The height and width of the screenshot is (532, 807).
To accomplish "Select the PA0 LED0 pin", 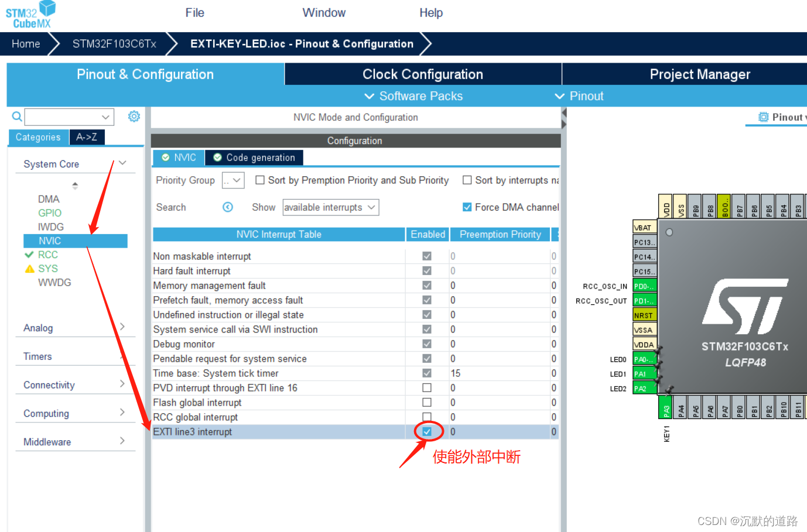I will (644, 359).
